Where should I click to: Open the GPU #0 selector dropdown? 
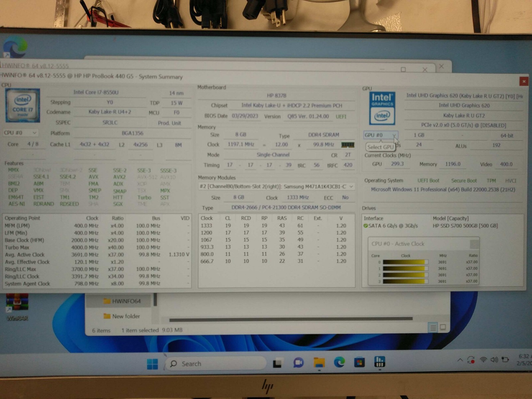(380, 135)
